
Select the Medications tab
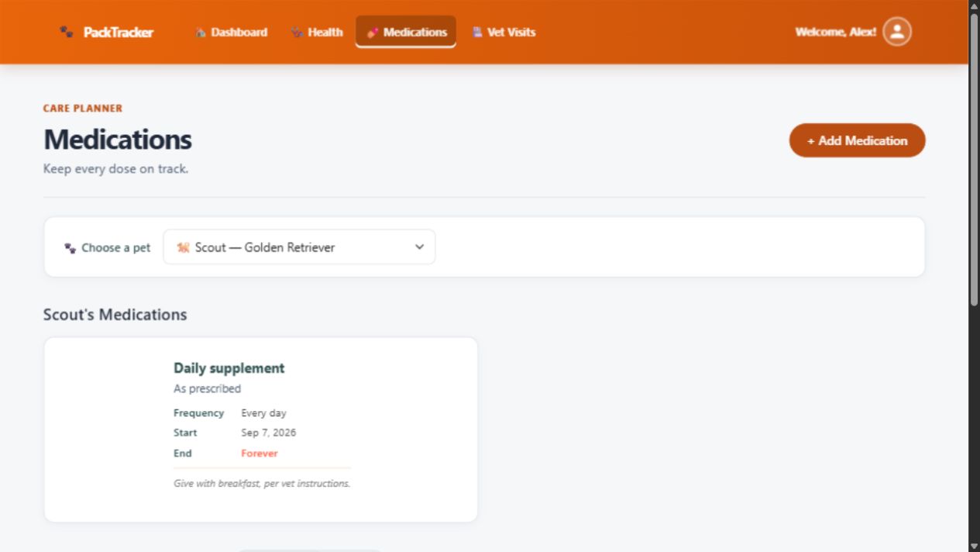click(x=406, y=32)
